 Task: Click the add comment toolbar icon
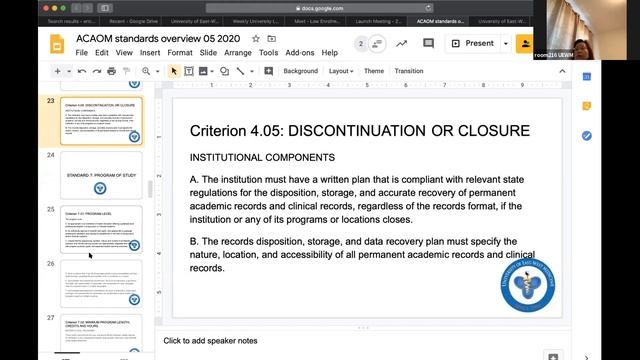click(269, 71)
